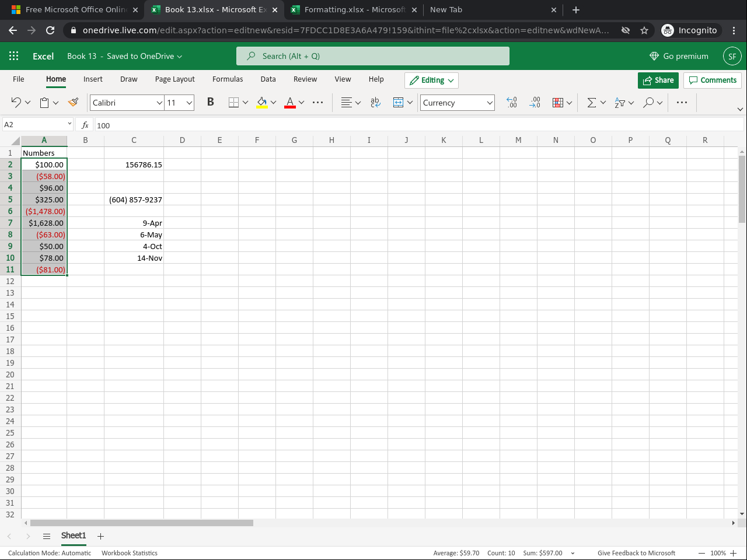Expand the font color dropdown arrow
The image size is (747, 560).
tap(301, 103)
